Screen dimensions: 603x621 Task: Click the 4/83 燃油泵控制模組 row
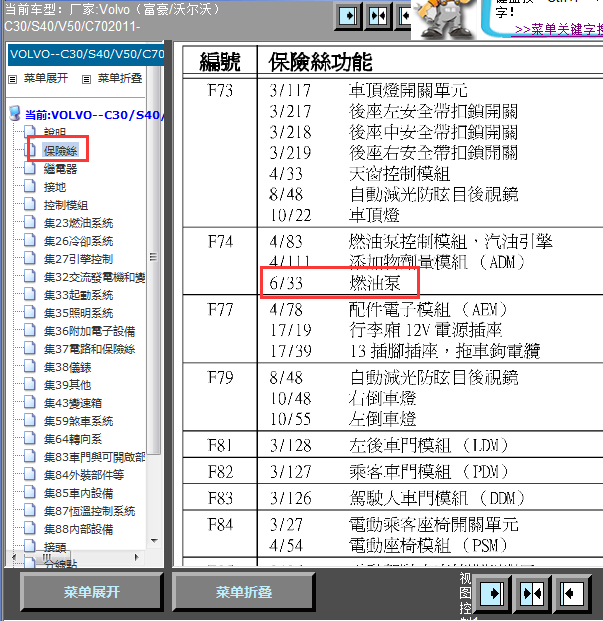point(411,242)
